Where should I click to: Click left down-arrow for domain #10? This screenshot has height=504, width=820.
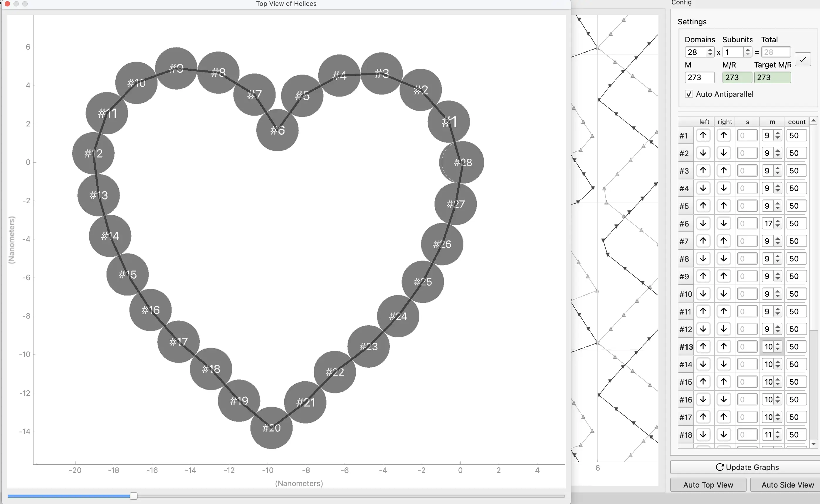pyautogui.click(x=703, y=294)
